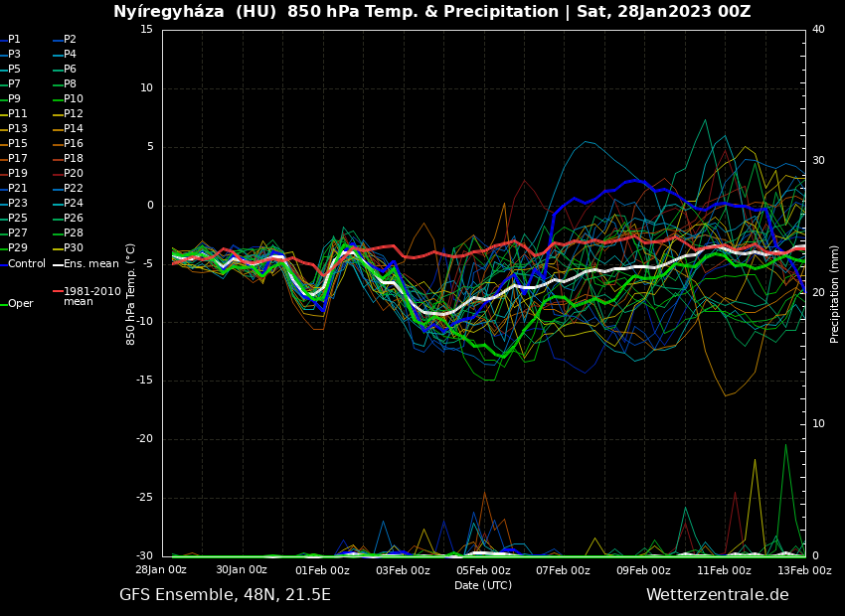Select the P30 legend entry

pos(73,248)
